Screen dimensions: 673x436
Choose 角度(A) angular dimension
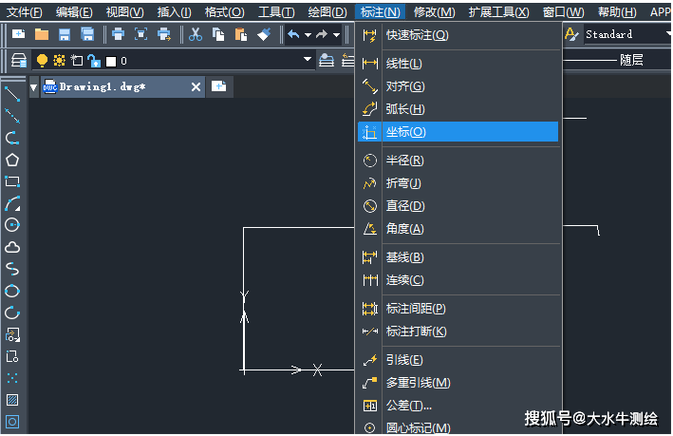pyautogui.click(x=458, y=229)
